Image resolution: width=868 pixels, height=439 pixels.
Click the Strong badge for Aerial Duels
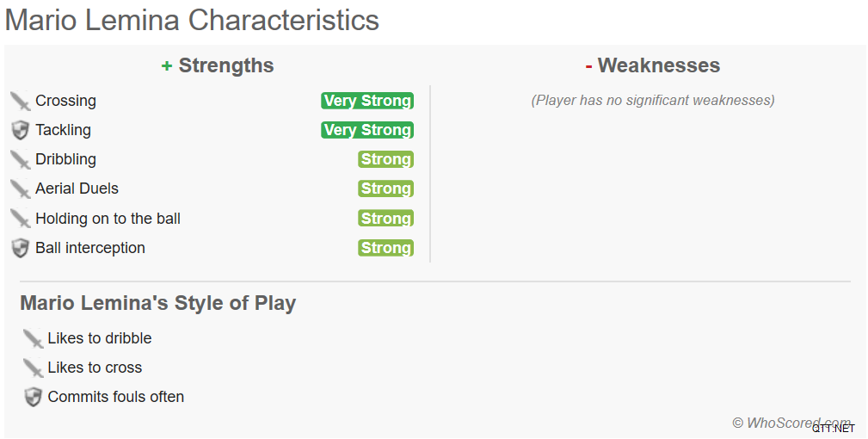pyautogui.click(x=386, y=189)
